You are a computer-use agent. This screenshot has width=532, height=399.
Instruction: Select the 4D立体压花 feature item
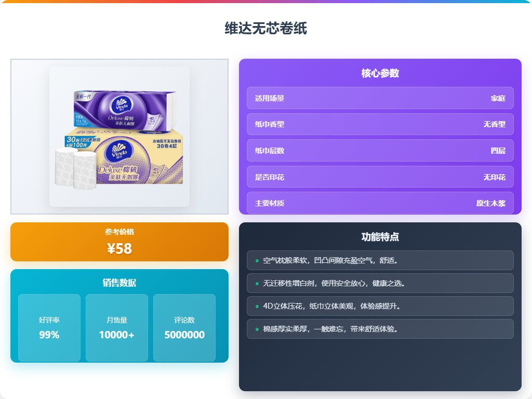point(380,306)
